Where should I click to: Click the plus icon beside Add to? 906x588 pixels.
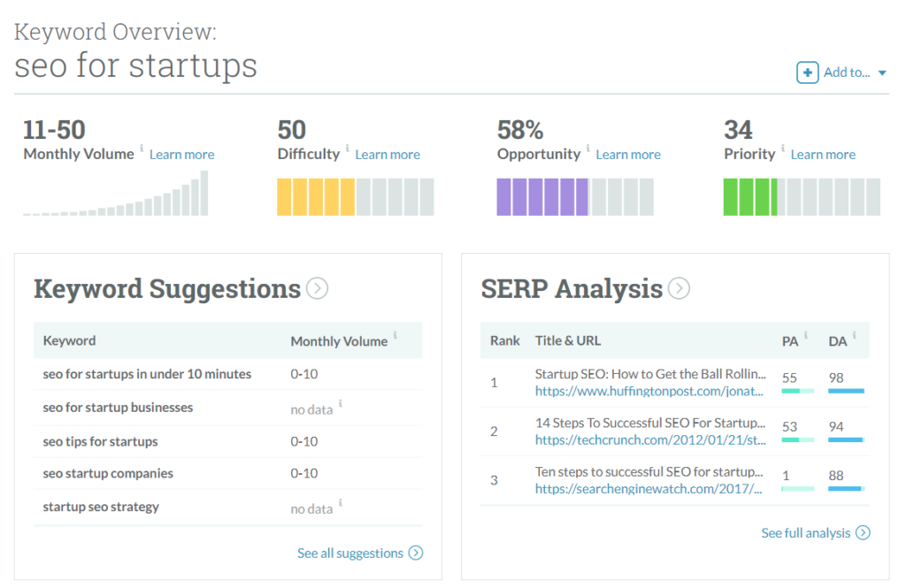coord(807,73)
